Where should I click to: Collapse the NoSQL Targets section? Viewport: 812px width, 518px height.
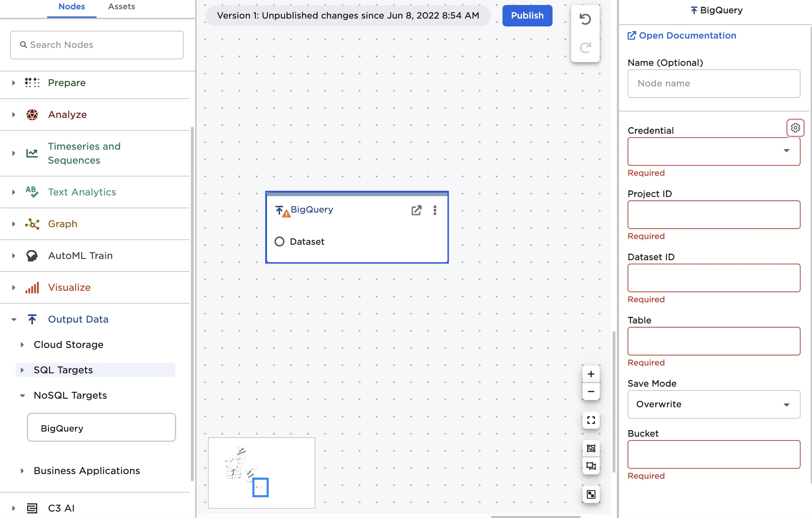pos(23,395)
